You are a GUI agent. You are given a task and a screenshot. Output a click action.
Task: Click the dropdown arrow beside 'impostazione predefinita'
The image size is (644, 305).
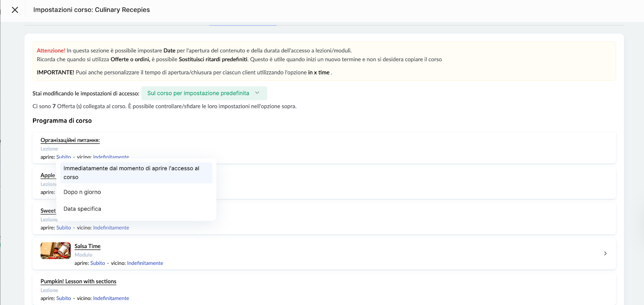pos(257,93)
